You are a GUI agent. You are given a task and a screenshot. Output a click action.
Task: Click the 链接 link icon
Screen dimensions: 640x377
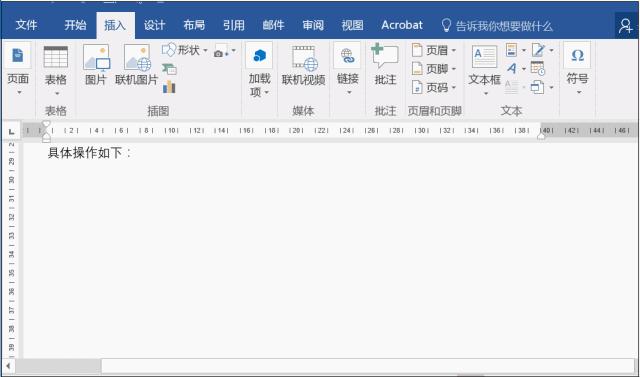coord(347,55)
